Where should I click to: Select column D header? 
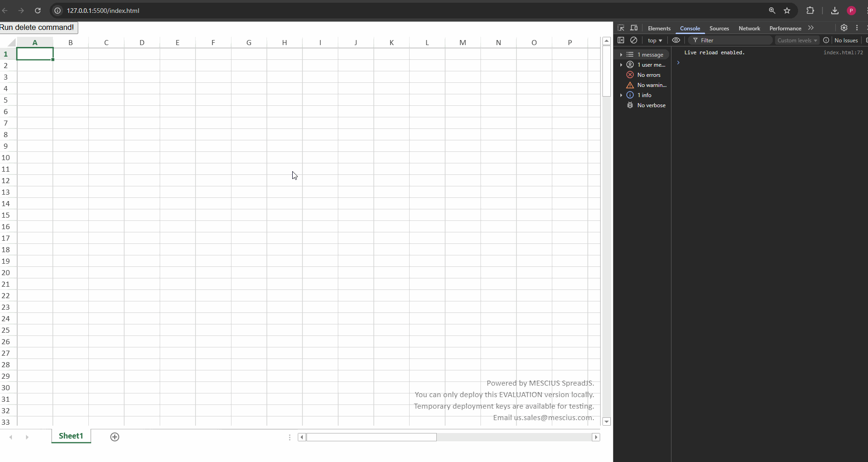coord(142,42)
